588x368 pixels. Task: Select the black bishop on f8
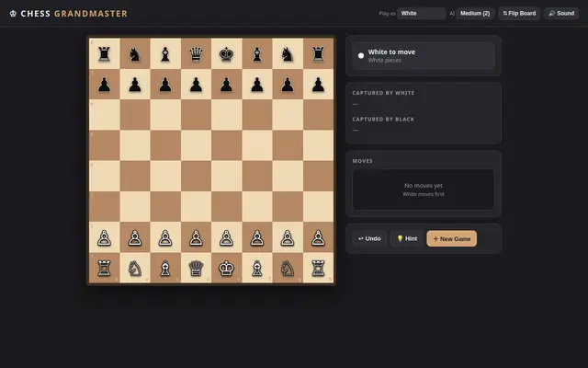click(257, 53)
